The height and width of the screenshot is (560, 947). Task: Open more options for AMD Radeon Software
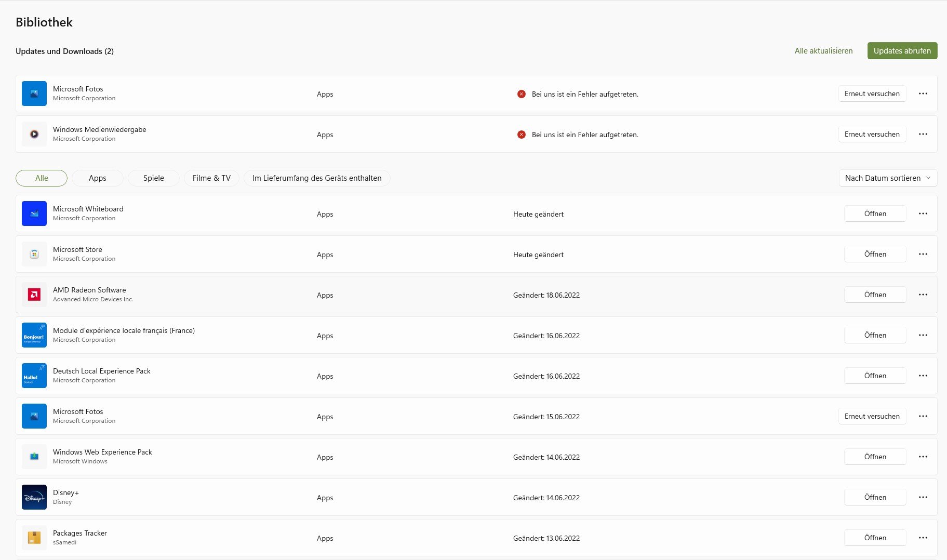point(923,295)
